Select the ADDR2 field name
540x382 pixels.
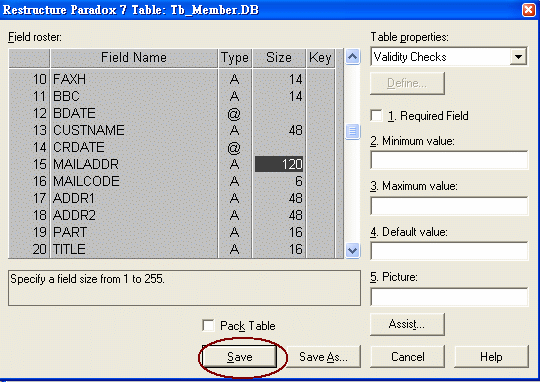click(x=134, y=215)
